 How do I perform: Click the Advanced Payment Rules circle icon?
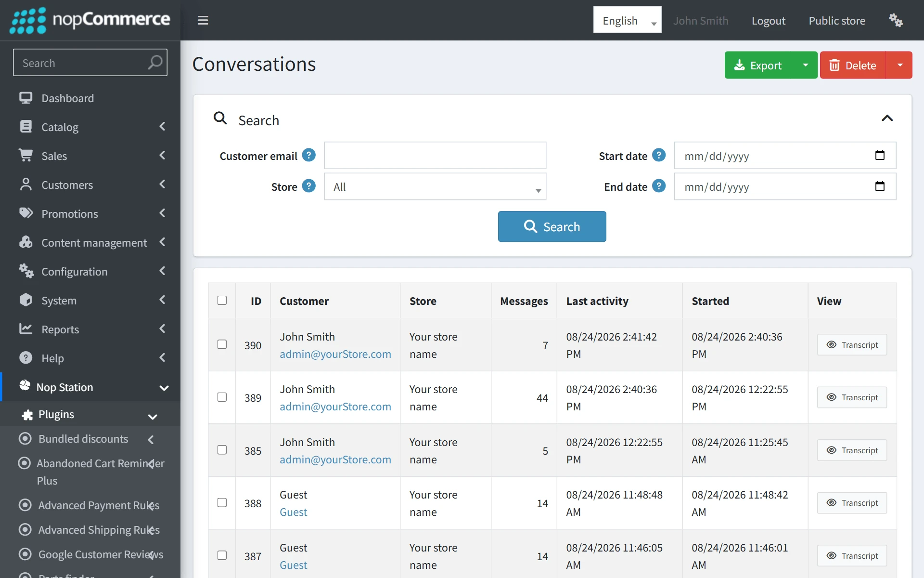click(x=25, y=505)
